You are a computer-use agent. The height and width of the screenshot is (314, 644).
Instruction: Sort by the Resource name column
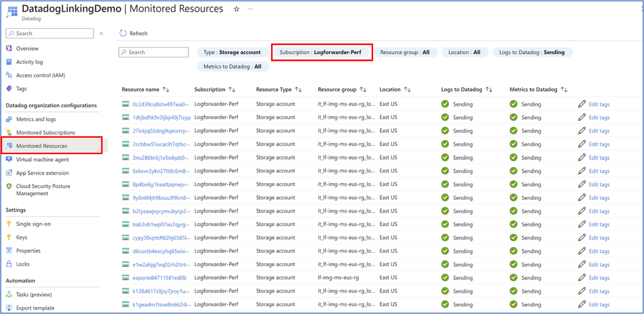tap(145, 90)
